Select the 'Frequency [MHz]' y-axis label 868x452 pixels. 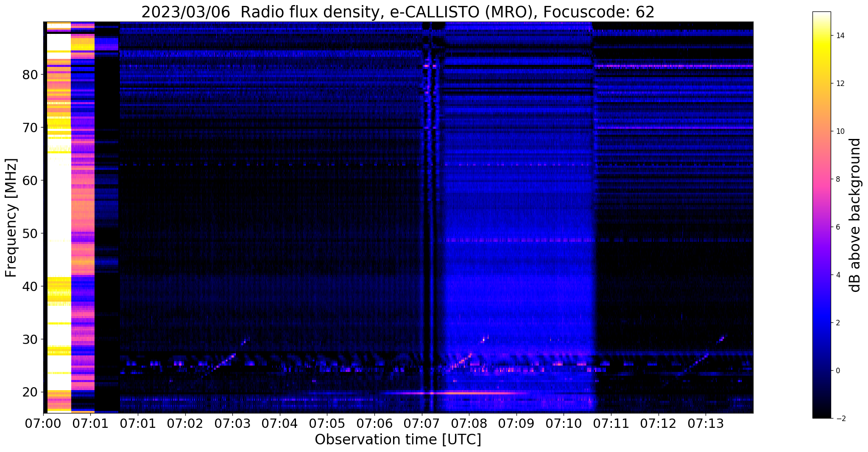11,218
